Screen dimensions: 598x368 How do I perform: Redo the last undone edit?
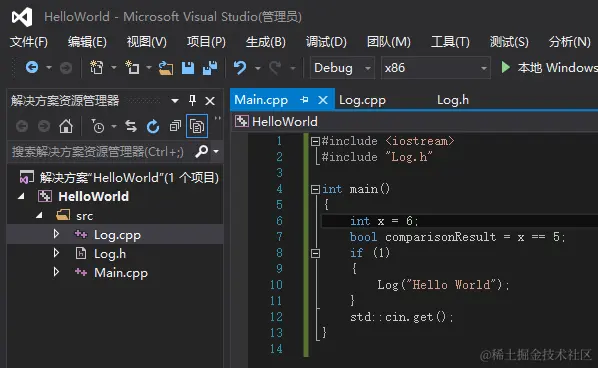pyautogui.click(x=275, y=68)
